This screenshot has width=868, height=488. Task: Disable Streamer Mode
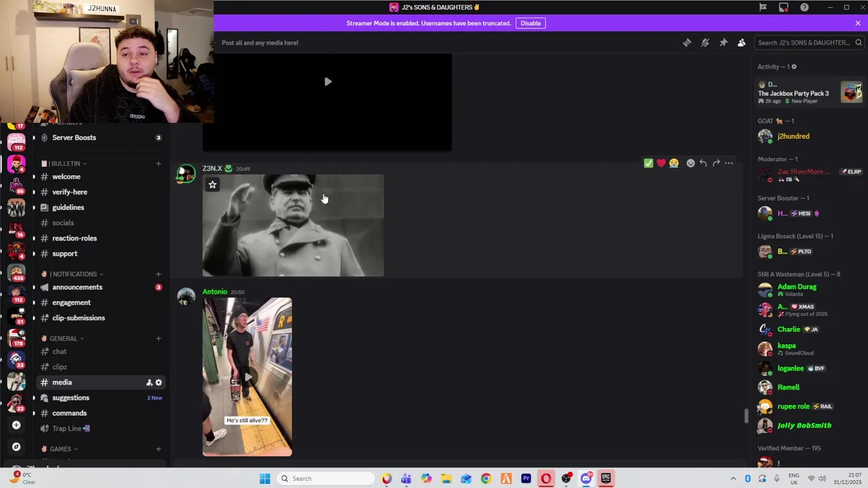coord(530,23)
